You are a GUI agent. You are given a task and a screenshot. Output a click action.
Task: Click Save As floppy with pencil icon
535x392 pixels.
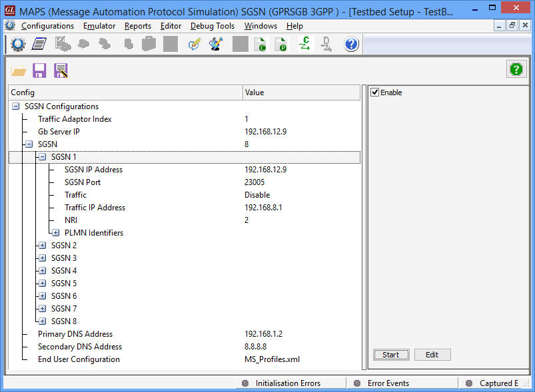[61, 71]
